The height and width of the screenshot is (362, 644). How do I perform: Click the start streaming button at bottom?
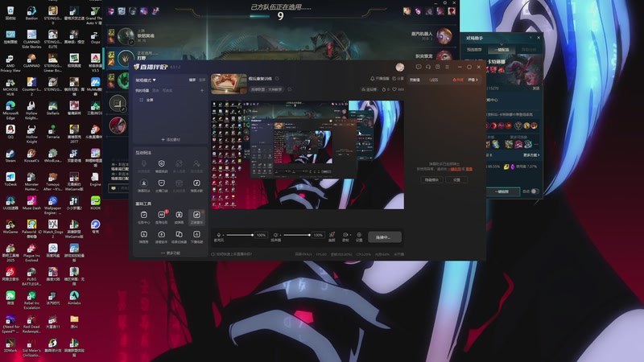(x=385, y=237)
